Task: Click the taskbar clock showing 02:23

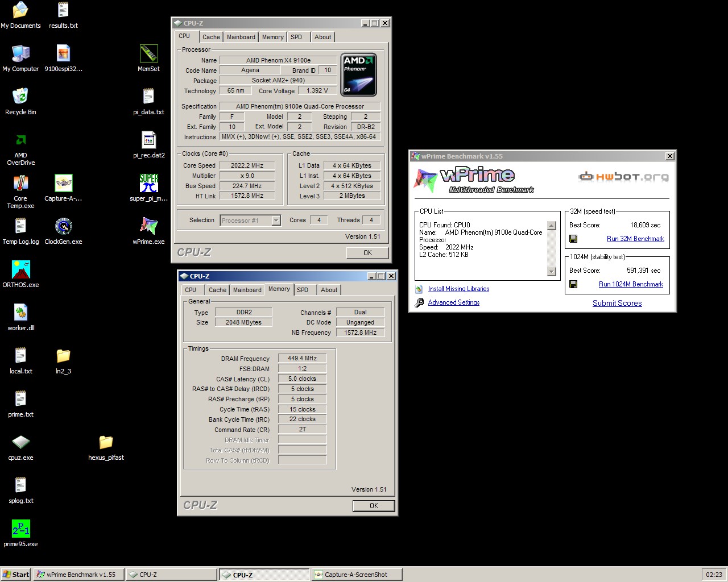Action: pos(714,575)
